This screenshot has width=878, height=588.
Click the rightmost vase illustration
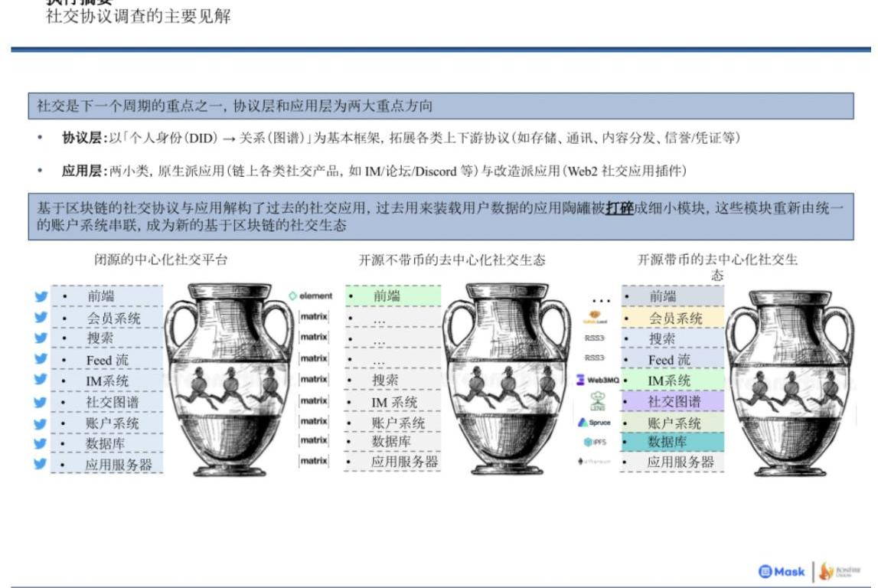[790, 383]
